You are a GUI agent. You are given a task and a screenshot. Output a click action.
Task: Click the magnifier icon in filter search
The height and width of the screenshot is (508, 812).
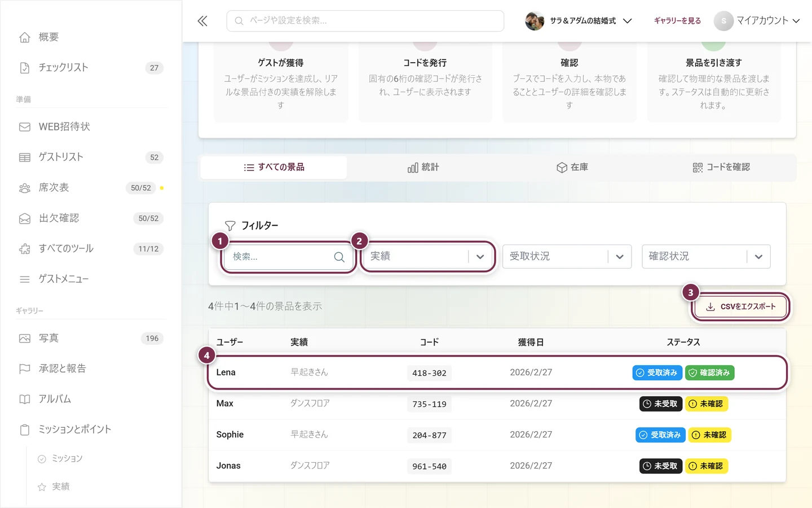(x=339, y=257)
